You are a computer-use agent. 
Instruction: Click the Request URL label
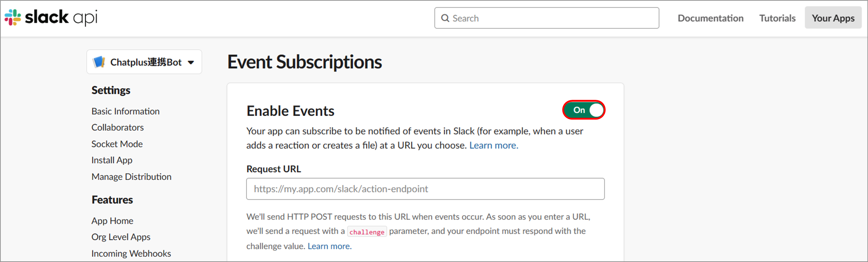(x=274, y=169)
